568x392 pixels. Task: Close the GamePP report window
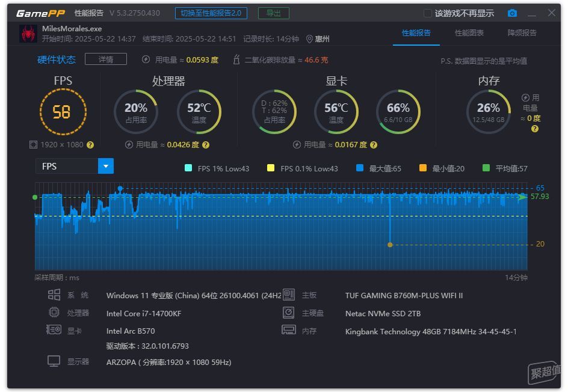tap(552, 13)
